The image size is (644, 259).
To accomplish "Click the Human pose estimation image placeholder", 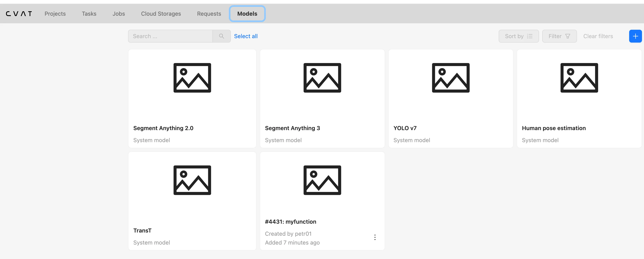I will tap(579, 78).
